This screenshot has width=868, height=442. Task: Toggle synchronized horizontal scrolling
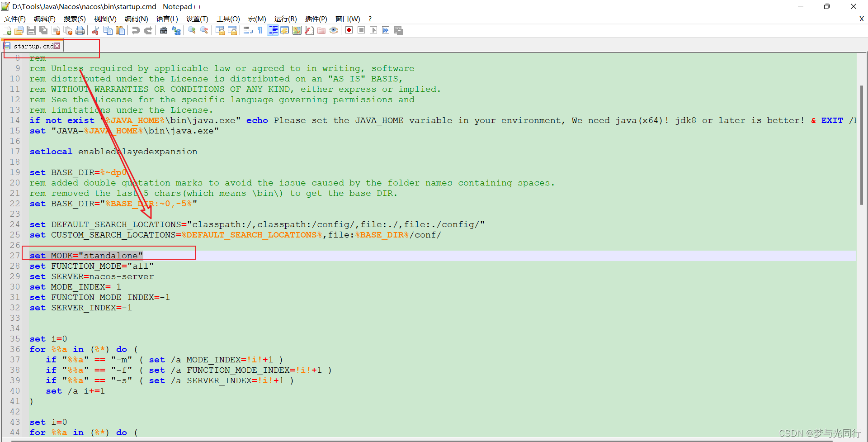(232, 30)
